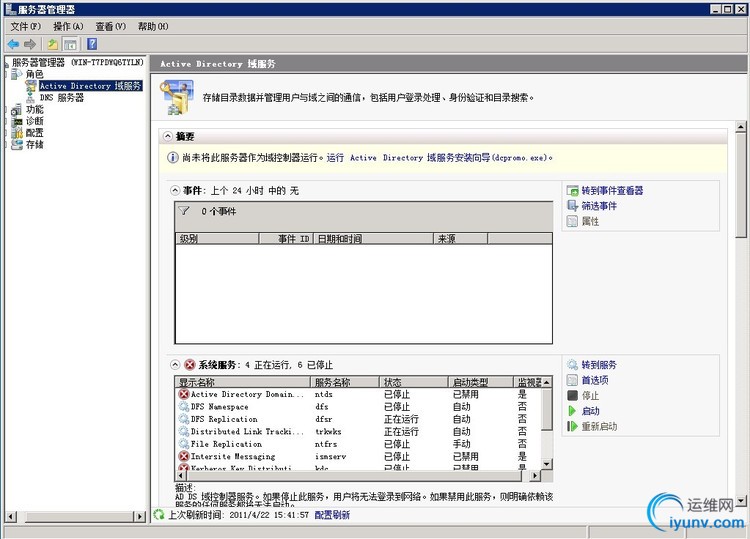The height and width of the screenshot is (539, 750).
Task: Click the Forward arrow toolbar icon
Action: tap(30, 44)
